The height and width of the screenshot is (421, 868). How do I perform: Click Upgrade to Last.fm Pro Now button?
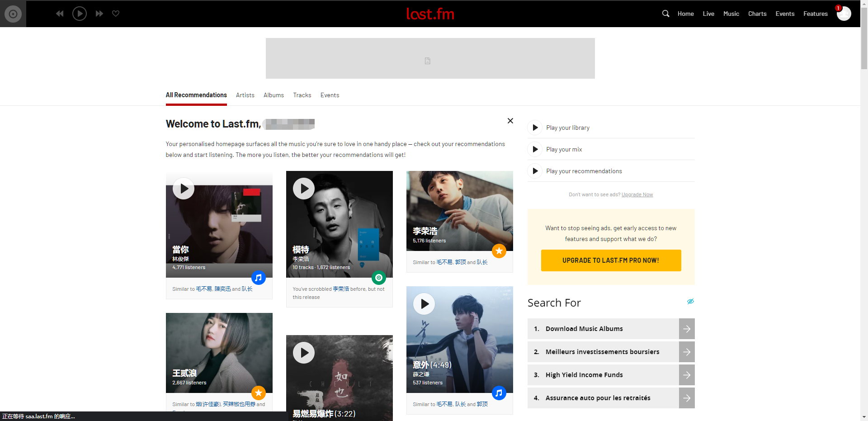click(x=611, y=260)
